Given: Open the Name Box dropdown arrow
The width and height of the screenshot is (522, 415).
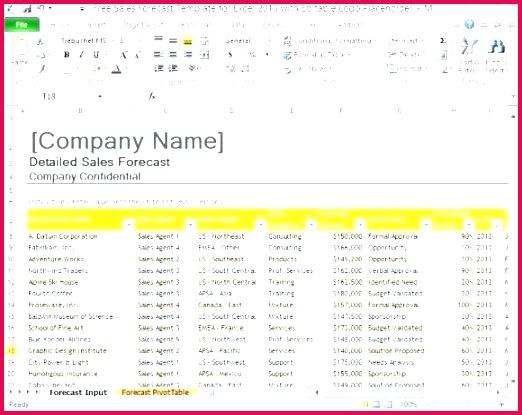Looking at the screenshot, I should pos(100,97).
